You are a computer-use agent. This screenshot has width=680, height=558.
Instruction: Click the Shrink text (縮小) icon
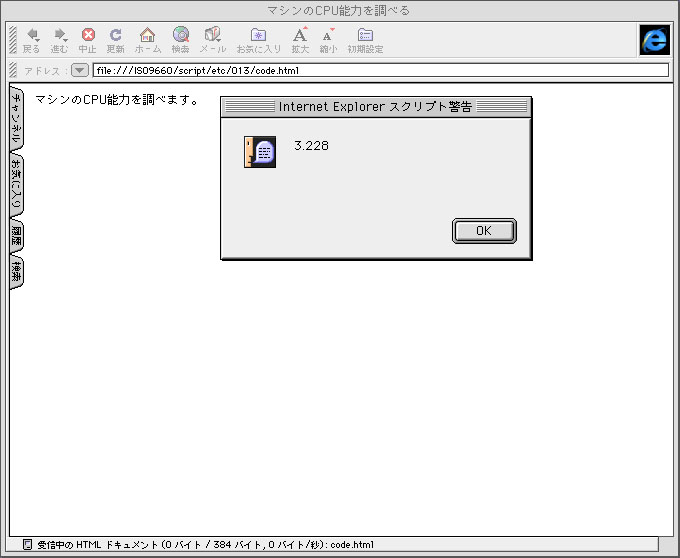tap(328, 35)
